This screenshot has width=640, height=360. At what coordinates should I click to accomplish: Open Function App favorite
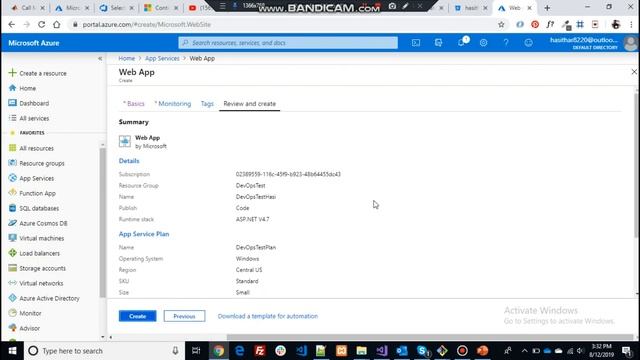tap(32, 193)
